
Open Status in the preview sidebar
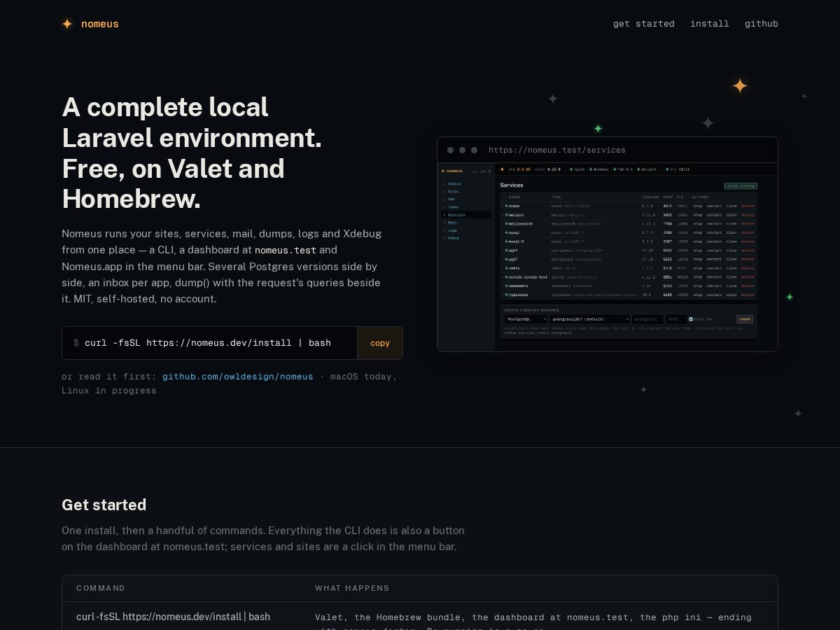[x=454, y=183]
